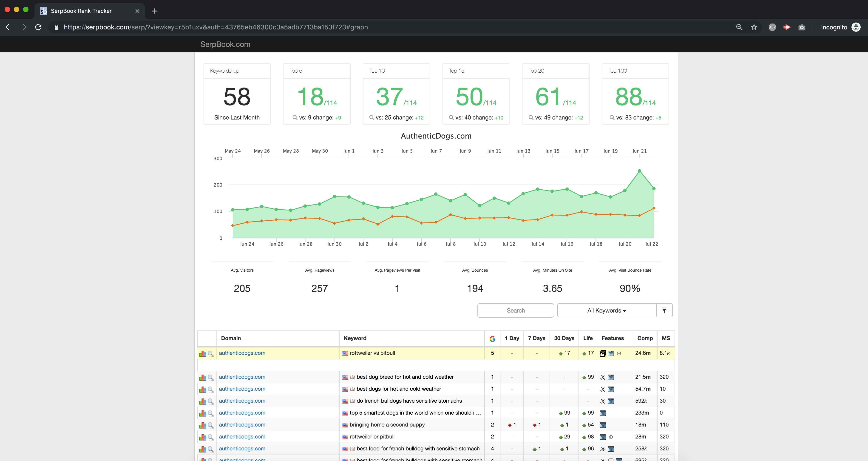Viewport: 868px width, 461px height.
Task: Sort table by Domain column
Action: 231,338
